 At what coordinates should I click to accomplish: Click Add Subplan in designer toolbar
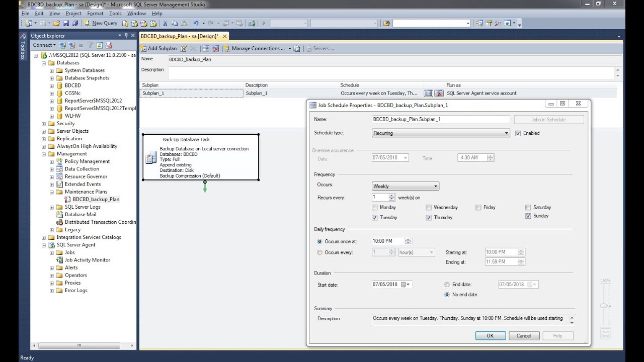(x=158, y=49)
